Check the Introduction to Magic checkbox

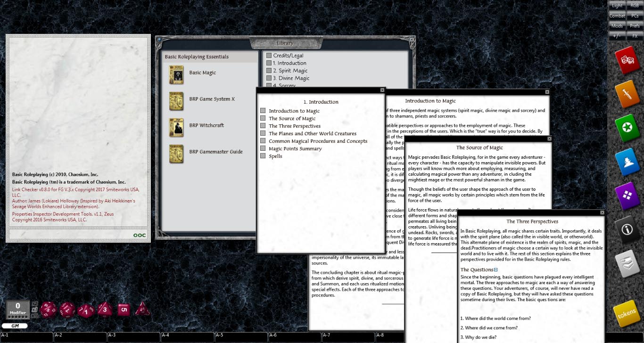tap(263, 111)
